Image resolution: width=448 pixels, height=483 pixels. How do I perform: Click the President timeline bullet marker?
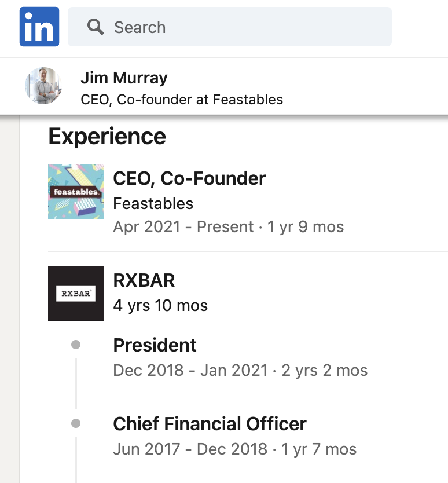pos(75,345)
